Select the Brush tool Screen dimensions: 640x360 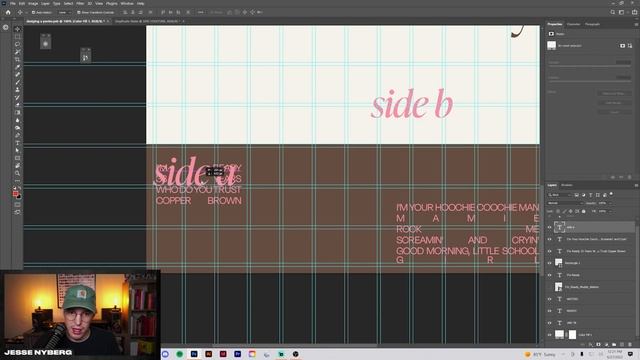(18, 82)
